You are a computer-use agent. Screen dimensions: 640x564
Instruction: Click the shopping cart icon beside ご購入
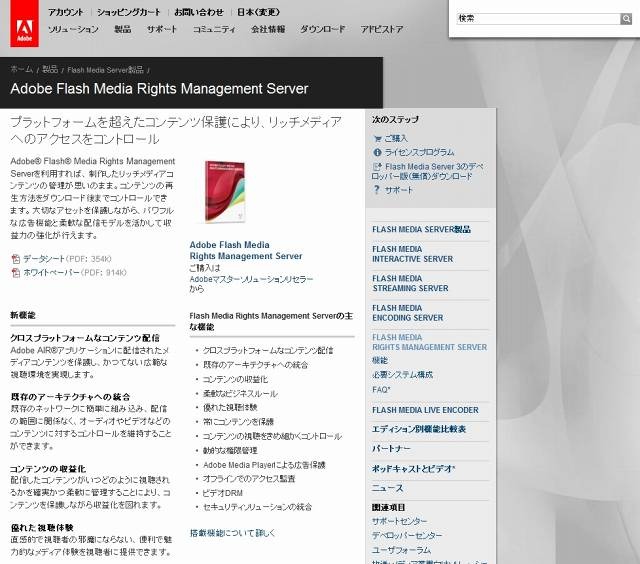[x=377, y=139]
